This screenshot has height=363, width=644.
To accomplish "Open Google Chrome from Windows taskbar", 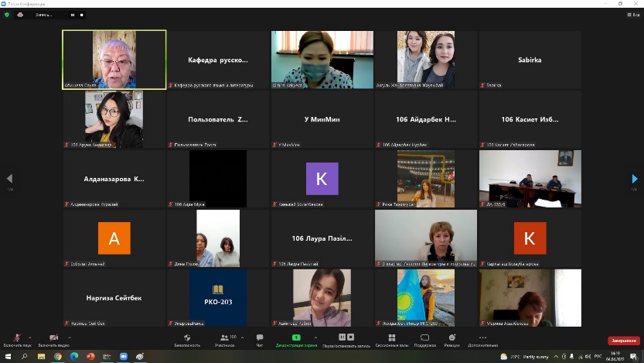I will [58, 357].
